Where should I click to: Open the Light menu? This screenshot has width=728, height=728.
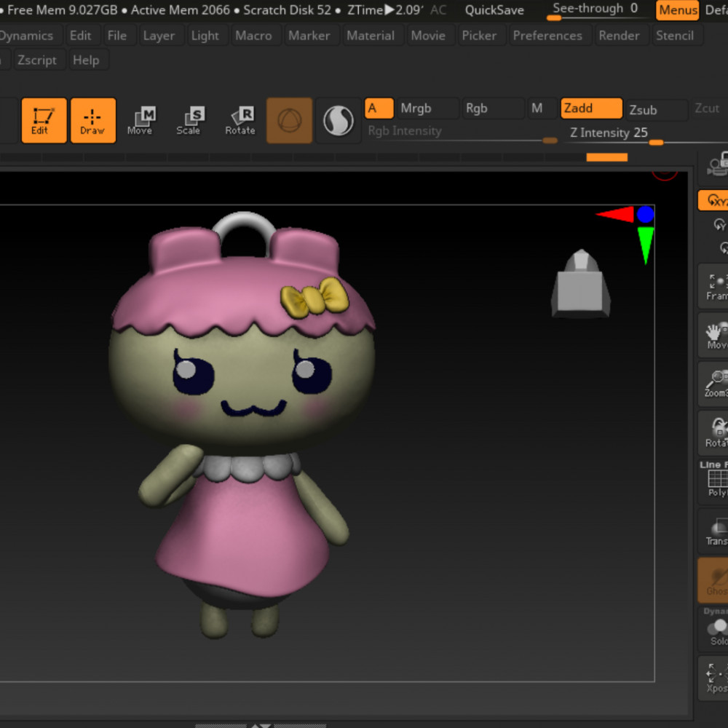click(x=205, y=35)
